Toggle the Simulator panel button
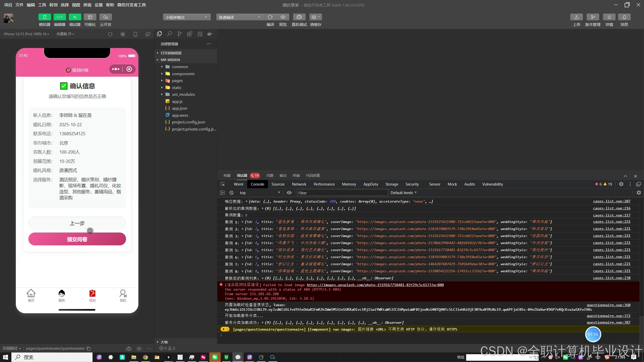Screen dimensions: 644x362 [45, 17]
